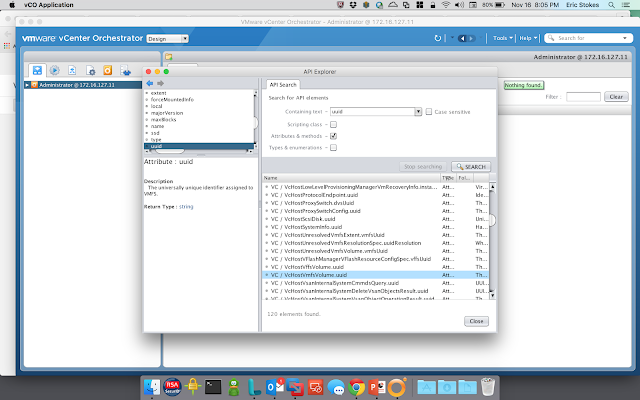Open the Apple menu
Viewport: 640px width, 400px height.
tap(12, 5)
